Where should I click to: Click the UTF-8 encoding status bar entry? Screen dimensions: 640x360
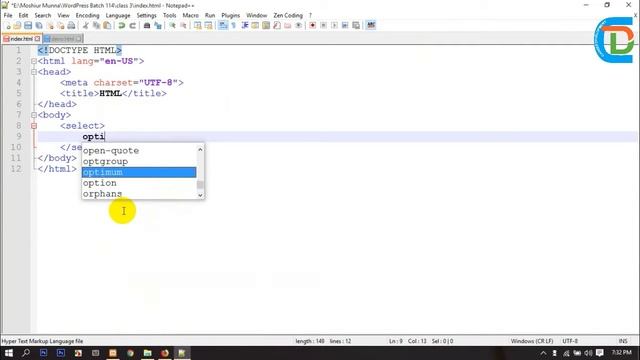(x=570, y=341)
